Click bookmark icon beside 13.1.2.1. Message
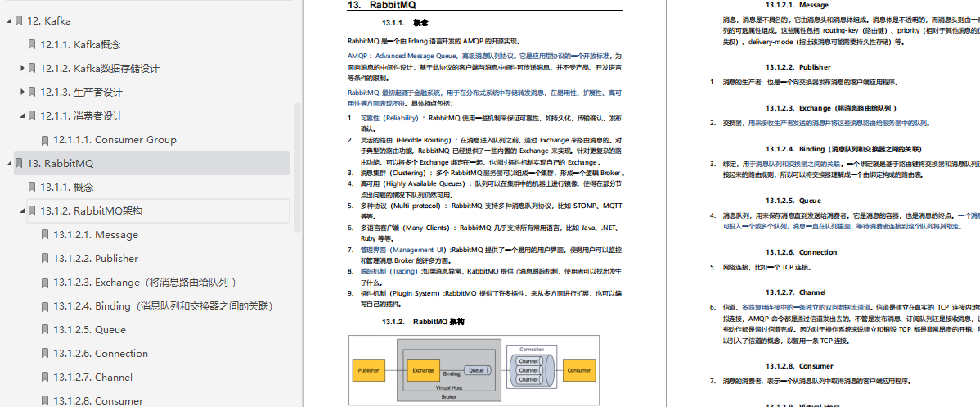The width and height of the screenshot is (980, 407). tap(45, 235)
